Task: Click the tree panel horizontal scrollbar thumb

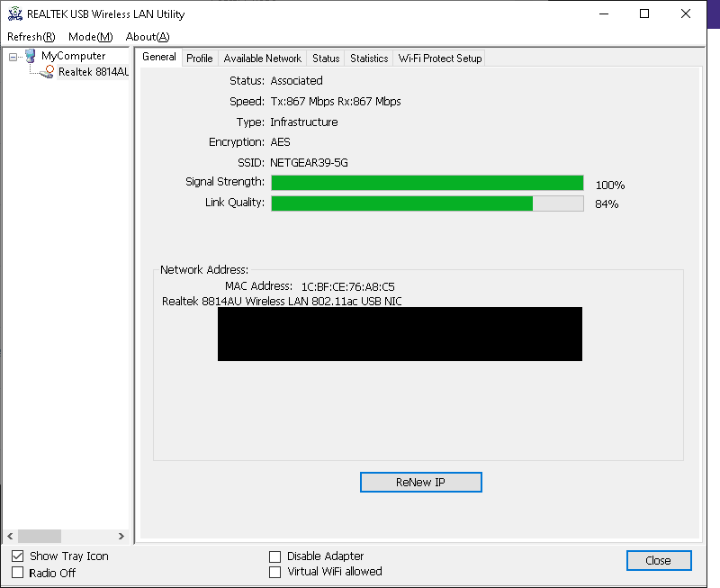Action: (x=40, y=536)
